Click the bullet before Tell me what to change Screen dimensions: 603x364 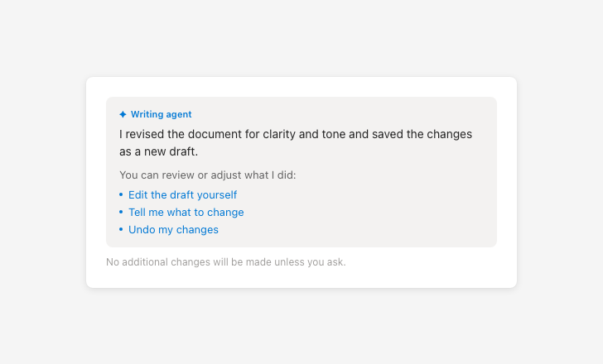point(121,212)
